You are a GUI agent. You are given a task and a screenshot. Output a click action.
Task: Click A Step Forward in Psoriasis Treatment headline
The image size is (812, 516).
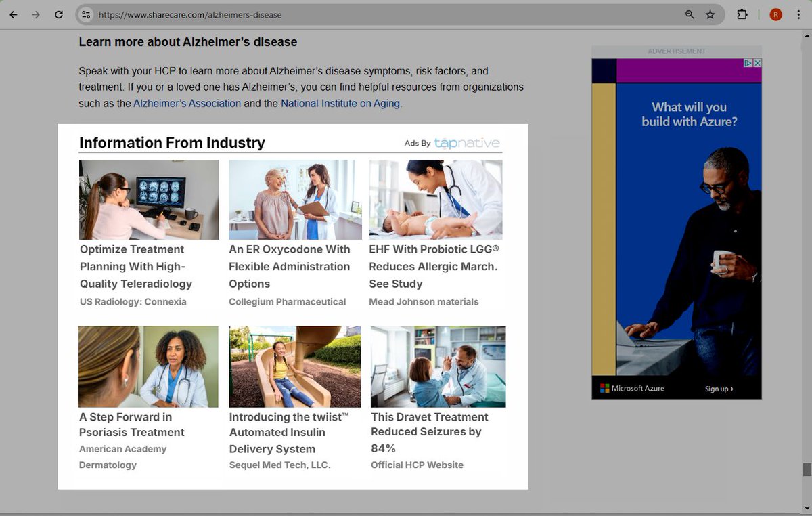[x=132, y=425]
